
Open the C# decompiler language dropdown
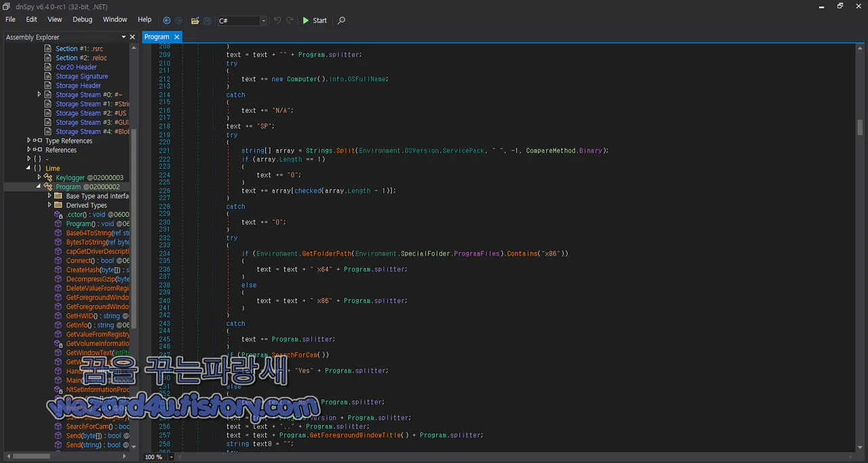click(x=263, y=20)
